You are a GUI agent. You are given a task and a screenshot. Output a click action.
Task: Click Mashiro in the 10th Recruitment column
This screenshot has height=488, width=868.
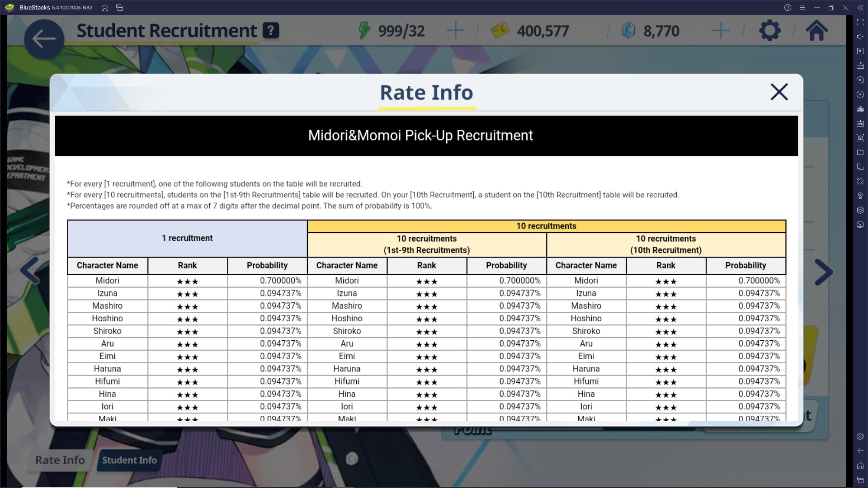click(x=586, y=306)
